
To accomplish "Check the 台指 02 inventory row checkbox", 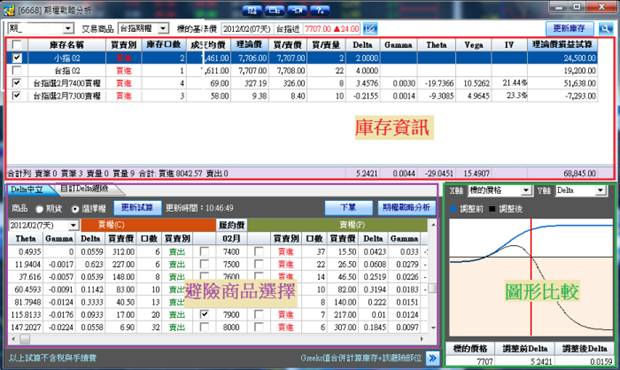I will coord(17,70).
